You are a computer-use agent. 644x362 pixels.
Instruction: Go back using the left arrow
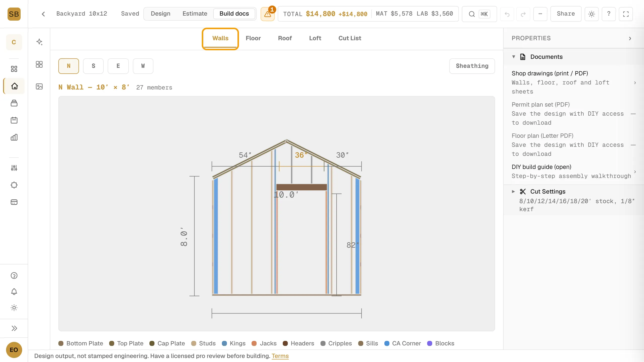click(x=43, y=14)
